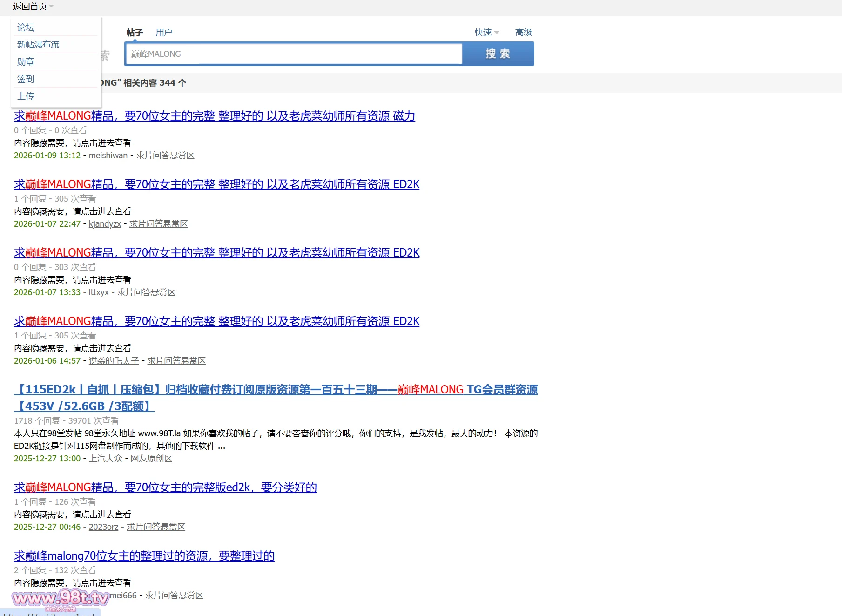Open the post by 2023orz about 完整版ed2k
Viewport: 842px width, 616px height.
click(x=165, y=487)
